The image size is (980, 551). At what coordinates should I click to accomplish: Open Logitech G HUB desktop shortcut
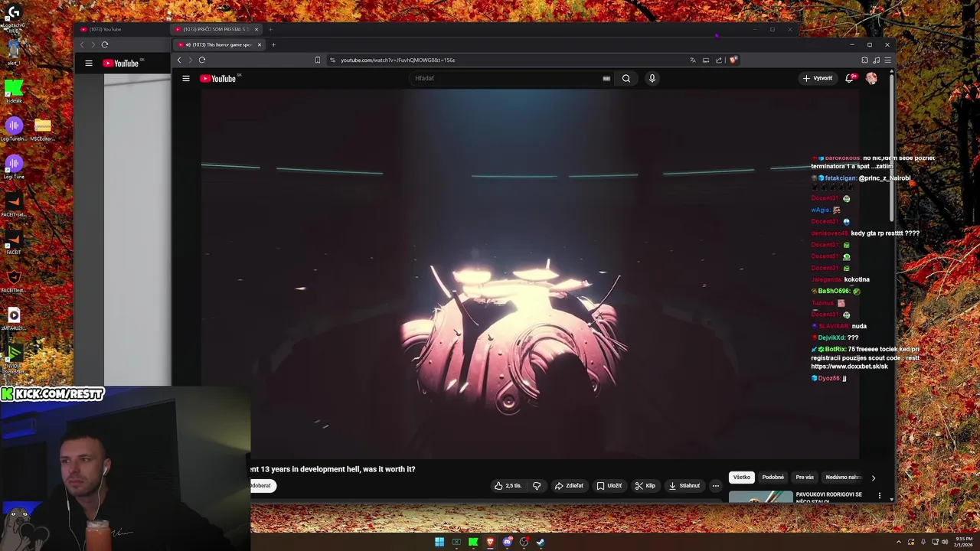point(14,18)
